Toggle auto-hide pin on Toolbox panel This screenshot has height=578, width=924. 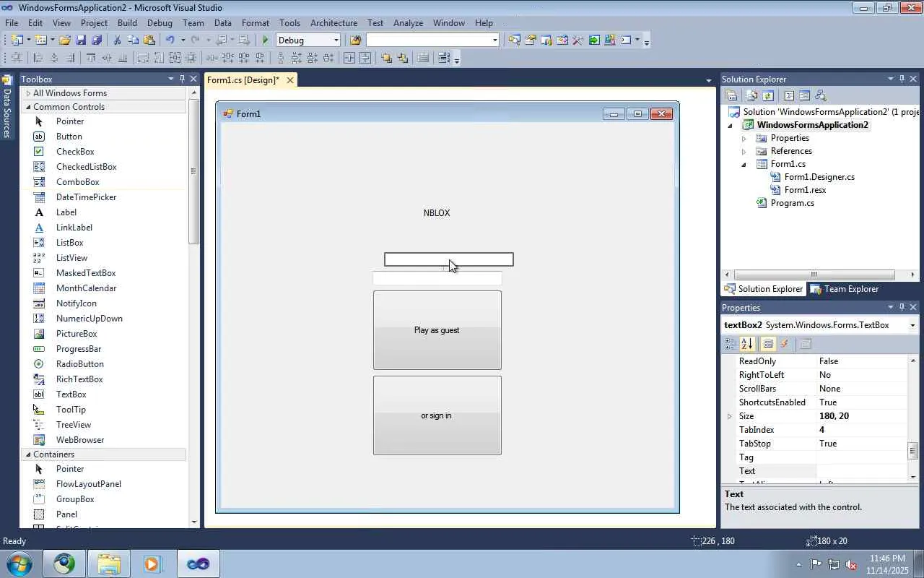point(182,79)
